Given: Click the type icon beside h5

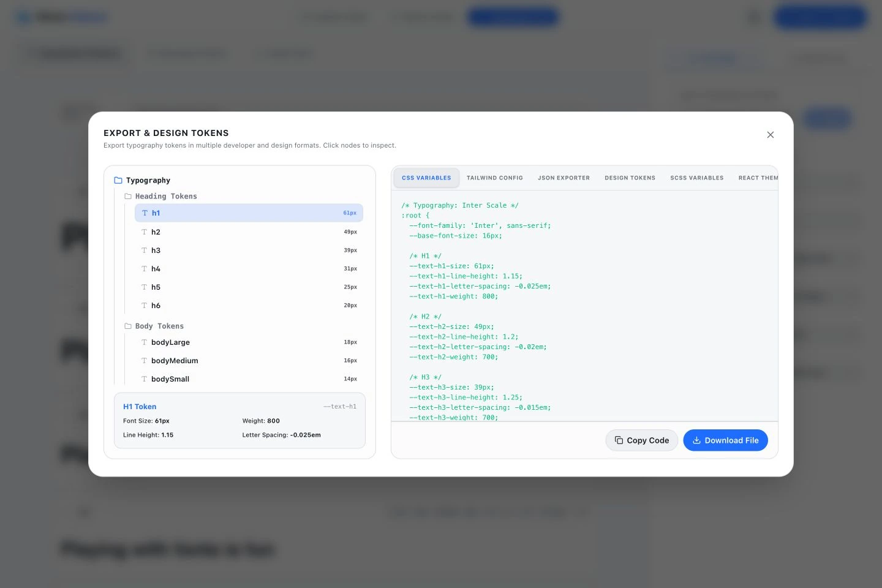Looking at the screenshot, I should pyautogui.click(x=145, y=287).
